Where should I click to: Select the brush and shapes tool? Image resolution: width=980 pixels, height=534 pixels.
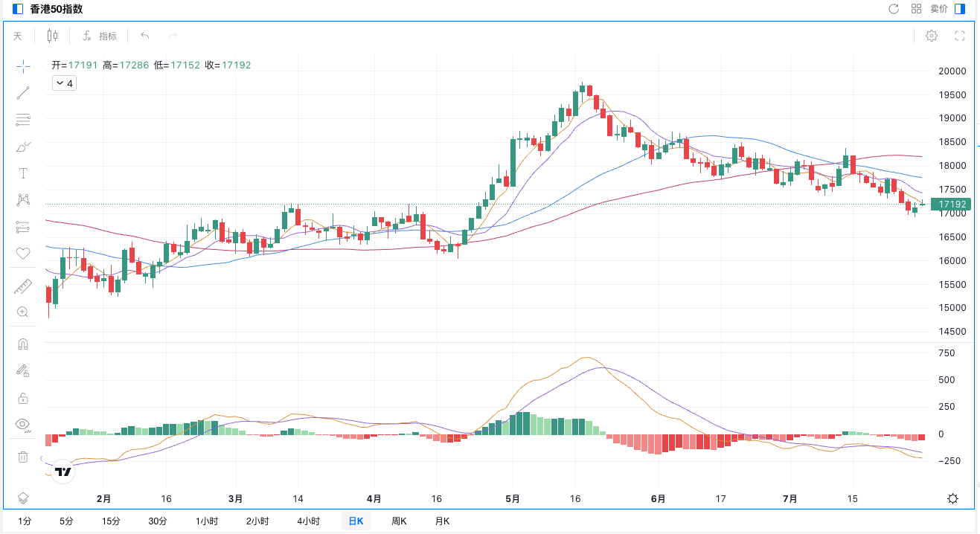23,147
